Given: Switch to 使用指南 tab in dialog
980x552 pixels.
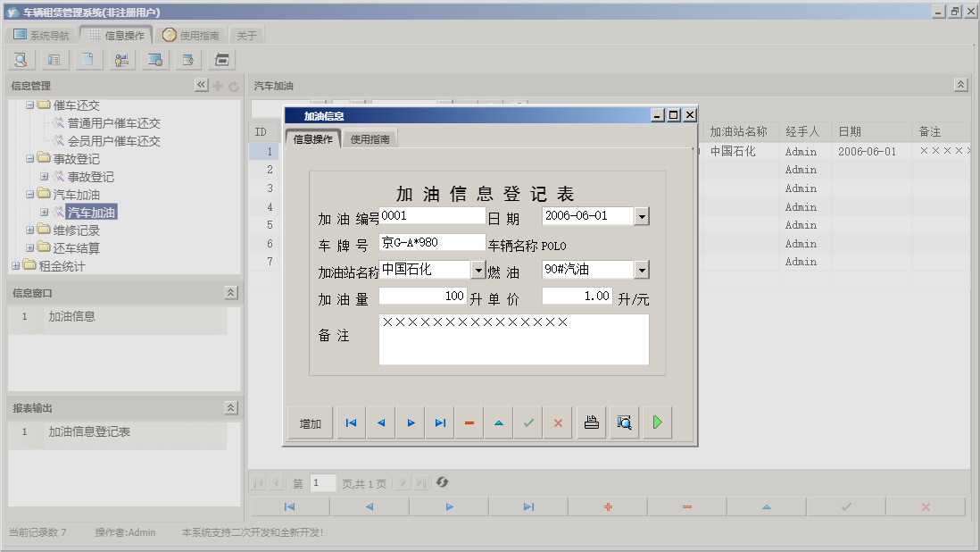Looking at the screenshot, I should click(x=370, y=139).
